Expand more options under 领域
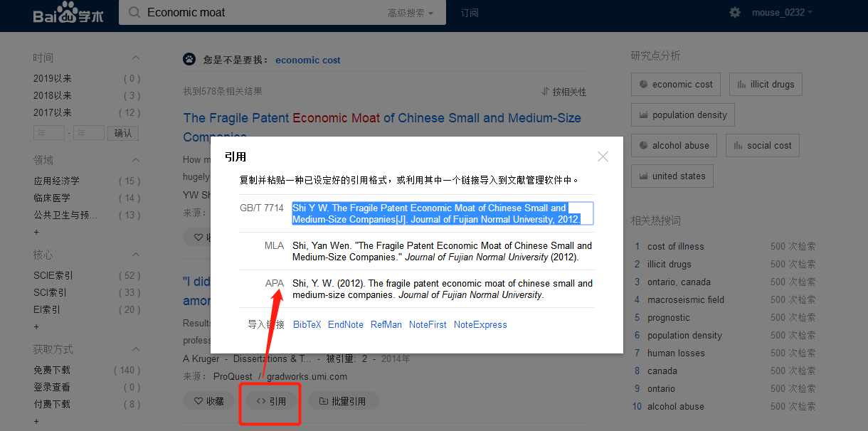The width and height of the screenshot is (868, 431). point(36,232)
